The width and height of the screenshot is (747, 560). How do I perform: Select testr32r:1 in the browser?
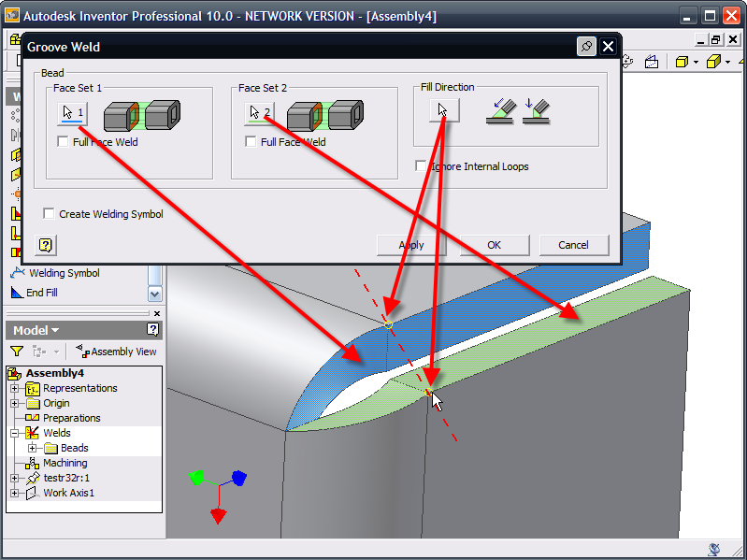(x=66, y=478)
